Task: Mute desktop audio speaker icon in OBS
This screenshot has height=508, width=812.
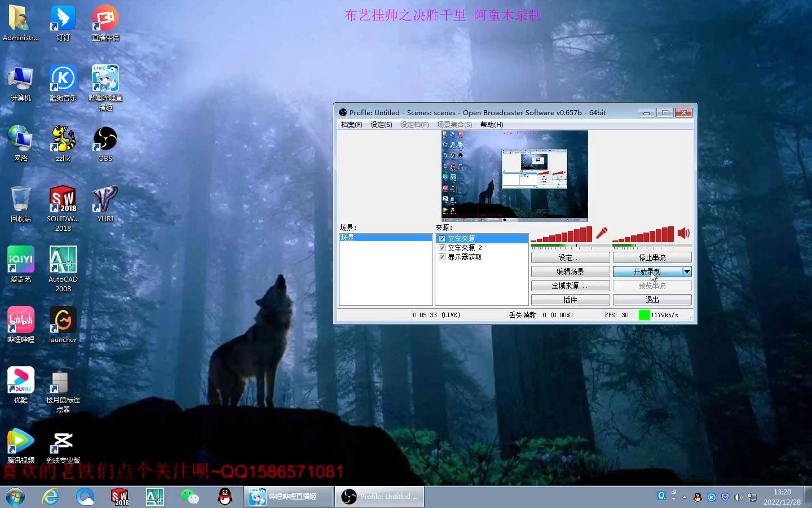Action: pyautogui.click(x=683, y=233)
